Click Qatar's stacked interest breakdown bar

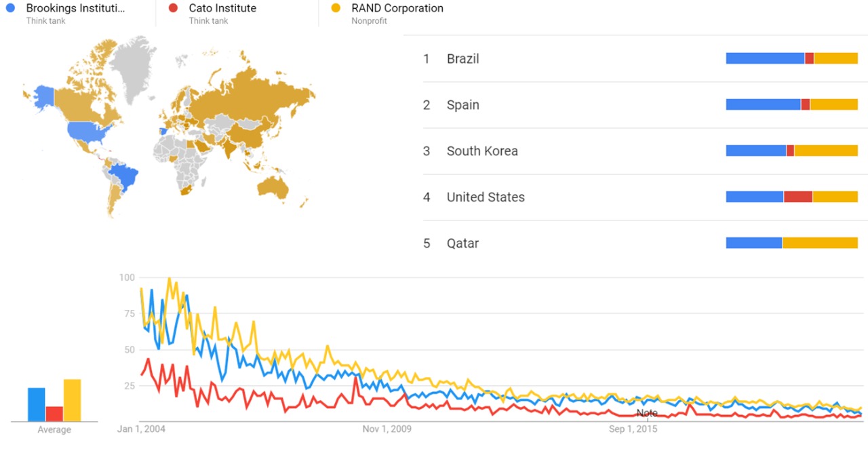pyautogui.click(x=791, y=243)
